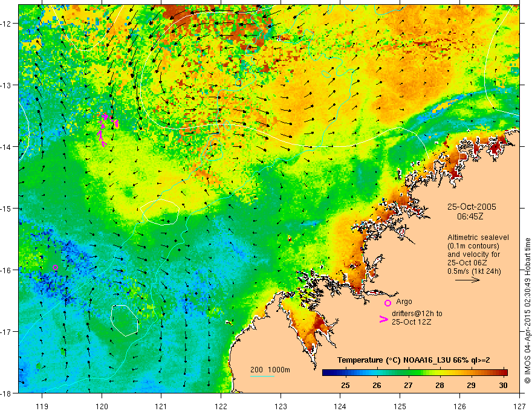Click the latitude axis label -16

[x=6, y=270]
